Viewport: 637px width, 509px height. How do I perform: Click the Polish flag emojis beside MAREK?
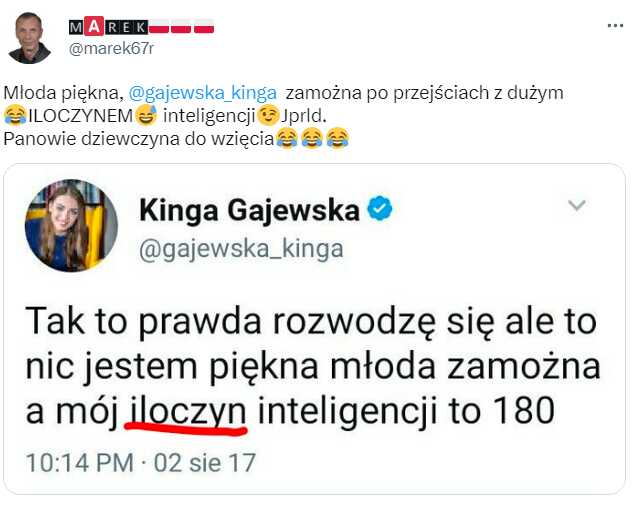pyautogui.click(x=181, y=26)
